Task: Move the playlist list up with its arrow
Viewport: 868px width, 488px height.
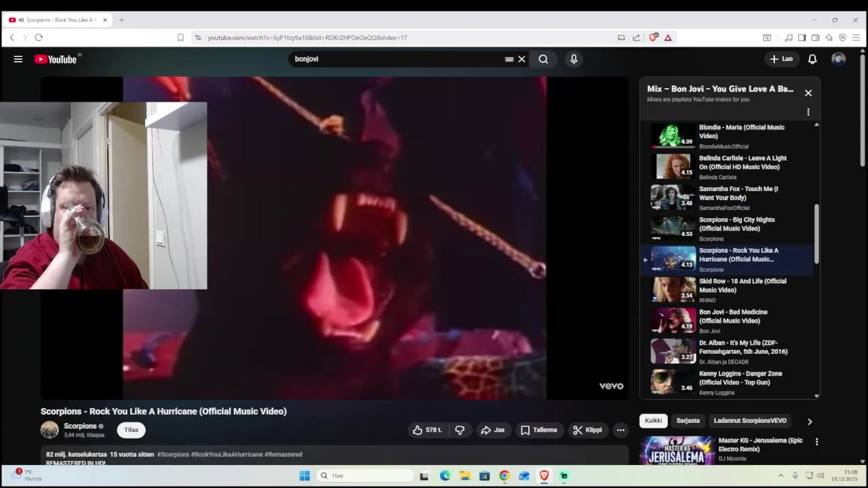Action: coord(816,125)
